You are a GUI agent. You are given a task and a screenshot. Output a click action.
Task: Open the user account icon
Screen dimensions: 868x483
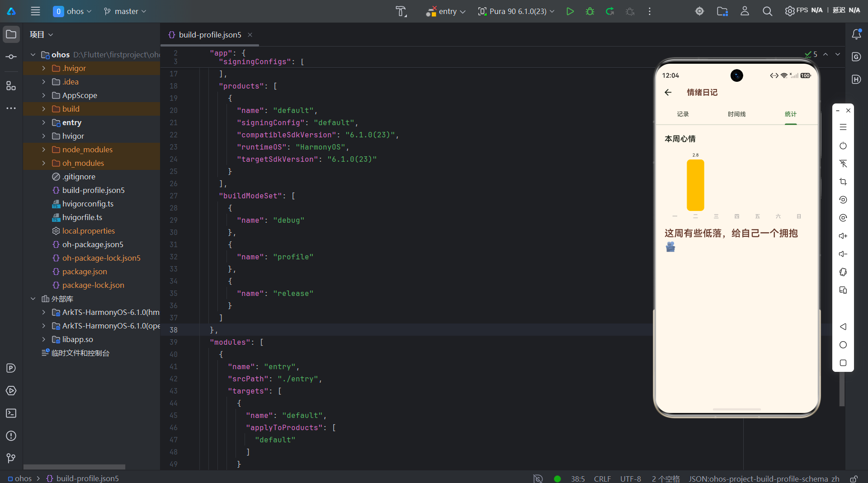745,11
